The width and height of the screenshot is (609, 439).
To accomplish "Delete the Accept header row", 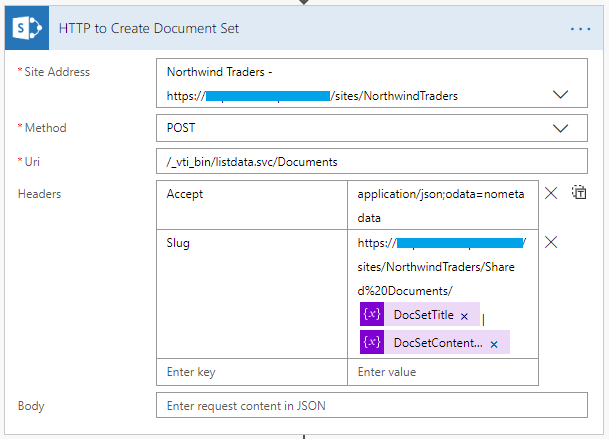I will pos(551,193).
